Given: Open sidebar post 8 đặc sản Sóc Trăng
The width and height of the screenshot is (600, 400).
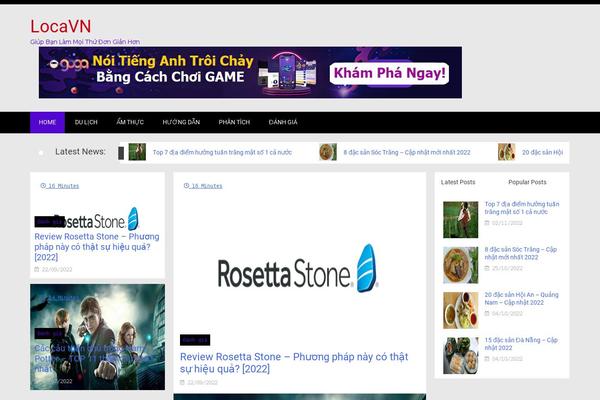Looking at the screenshot, I should [x=521, y=253].
